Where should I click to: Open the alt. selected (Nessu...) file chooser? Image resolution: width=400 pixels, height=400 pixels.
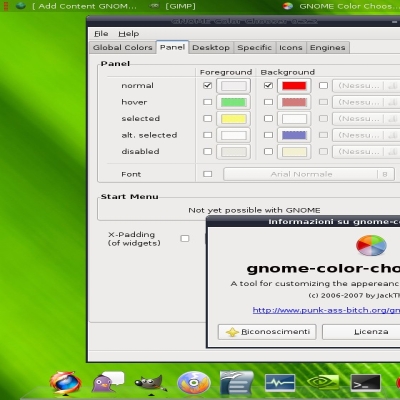click(x=366, y=135)
